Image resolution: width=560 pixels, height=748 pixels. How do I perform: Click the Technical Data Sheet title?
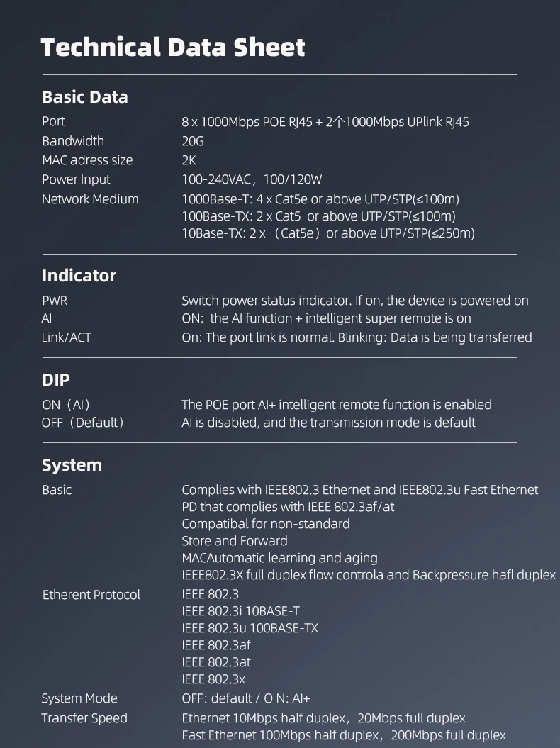[173, 48]
